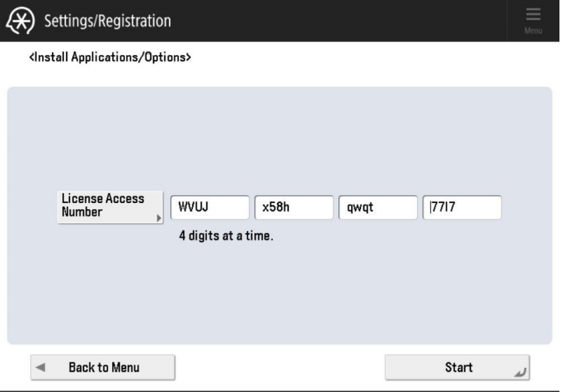Screen dimensions: 561x392
Task: Click the blank footer space between the buttons
Action: pyautogui.click(x=280, y=367)
